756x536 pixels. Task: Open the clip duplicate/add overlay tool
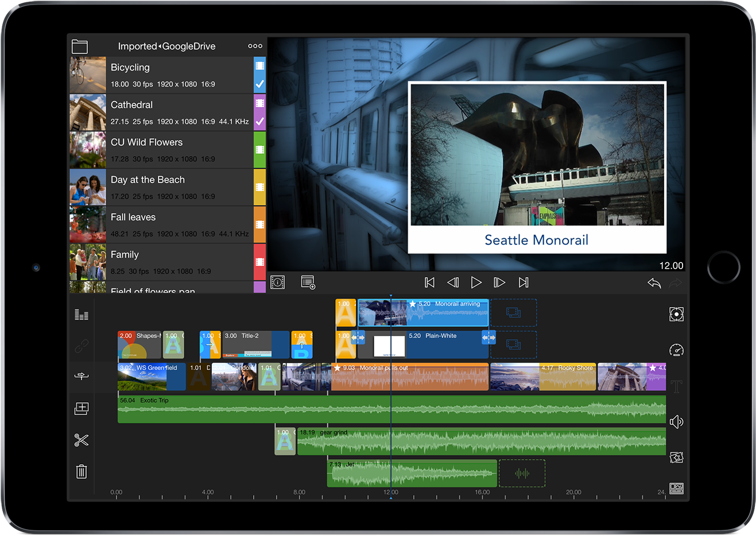(81, 408)
